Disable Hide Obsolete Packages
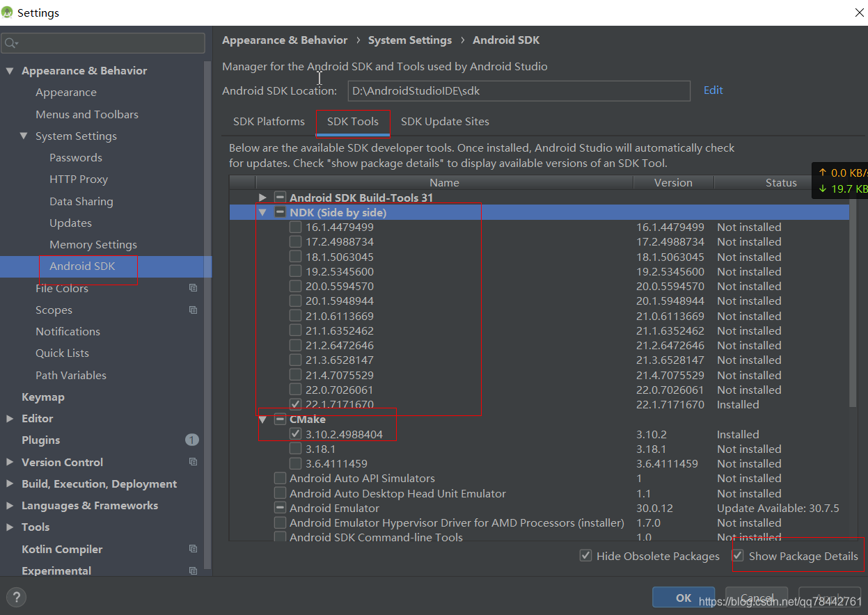 click(x=586, y=556)
